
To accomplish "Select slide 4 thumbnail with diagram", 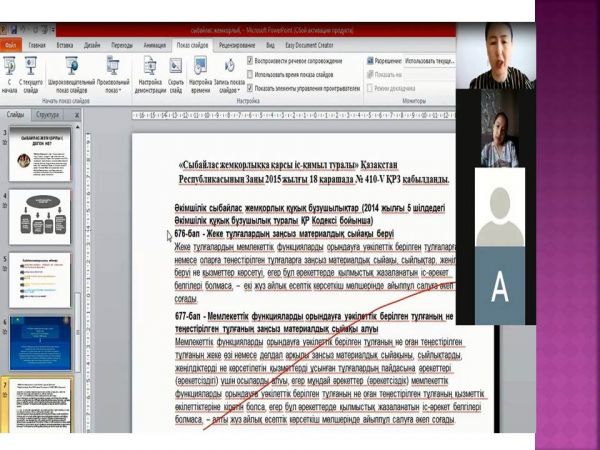I will (x=39, y=210).
